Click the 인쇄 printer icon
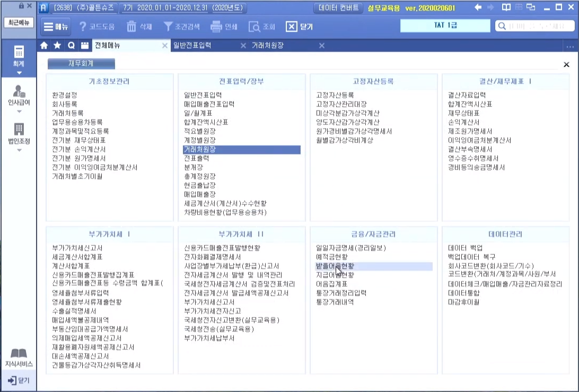579x392 pixels. point(216,27)
